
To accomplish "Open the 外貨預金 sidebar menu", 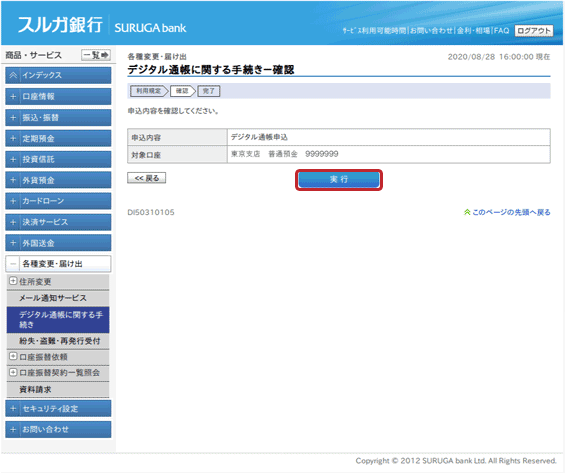I will 58,180.
